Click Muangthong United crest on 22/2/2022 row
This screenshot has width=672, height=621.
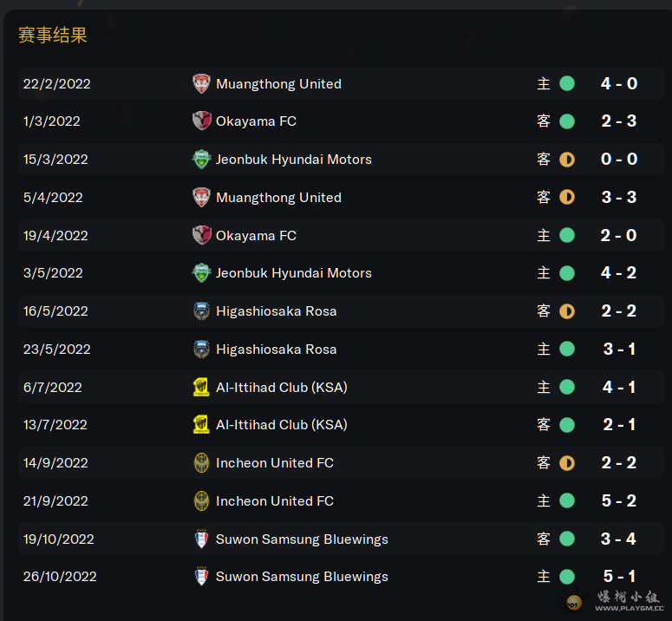[201, 83]
